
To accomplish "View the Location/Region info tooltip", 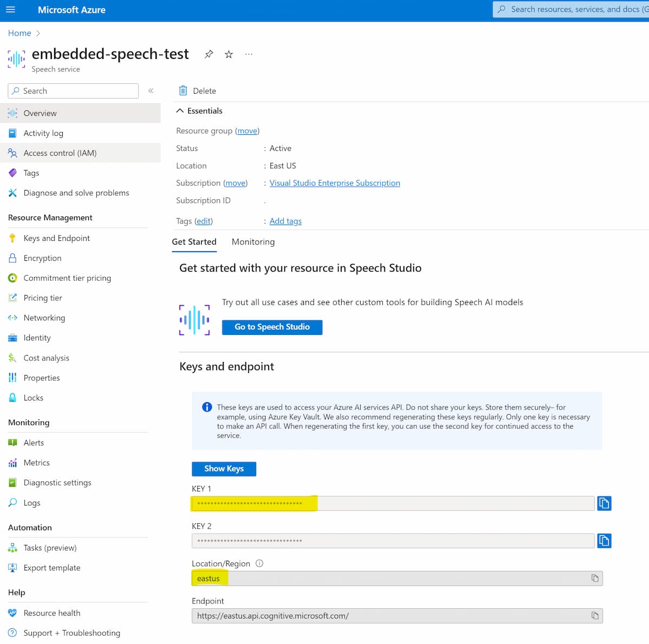I will point(259,563).
